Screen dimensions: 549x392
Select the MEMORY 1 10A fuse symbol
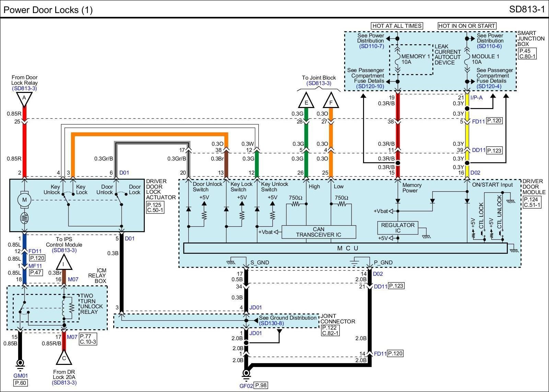[x=398, y=60]
